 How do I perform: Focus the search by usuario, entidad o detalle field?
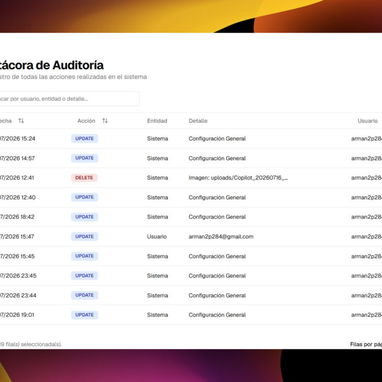(69, 99)
